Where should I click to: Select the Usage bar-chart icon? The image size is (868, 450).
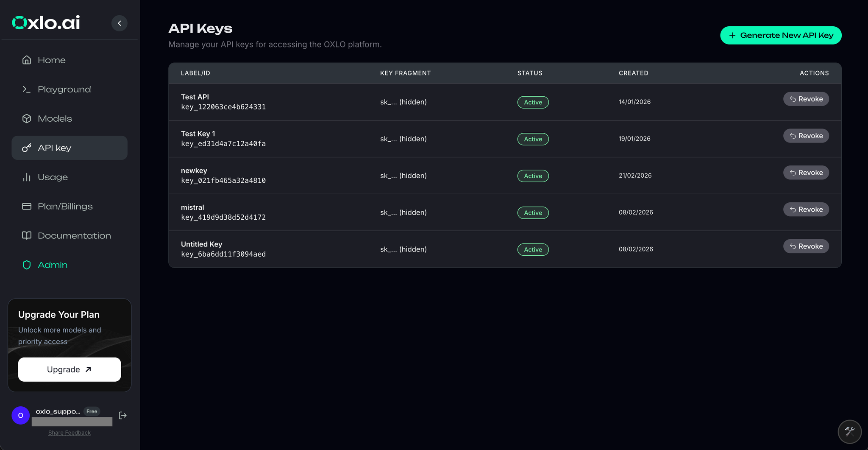[x=27, y=177]
